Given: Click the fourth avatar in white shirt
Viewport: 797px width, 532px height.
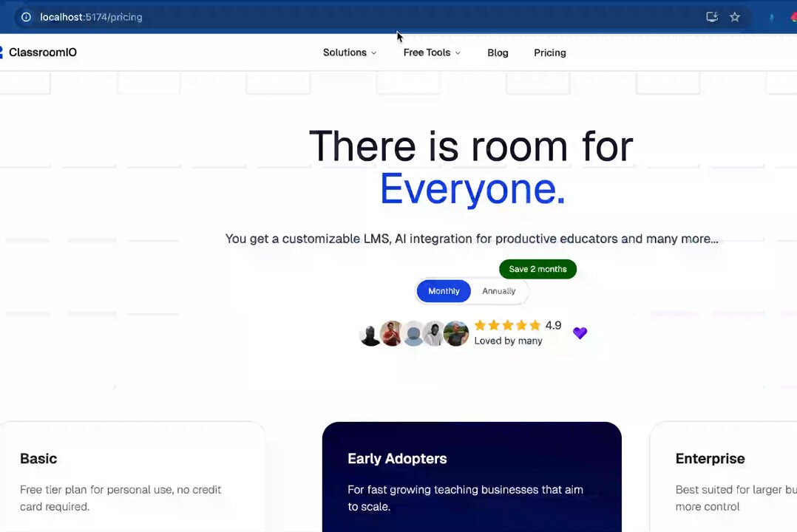Looking at the screenshot, I should (435, 334).
